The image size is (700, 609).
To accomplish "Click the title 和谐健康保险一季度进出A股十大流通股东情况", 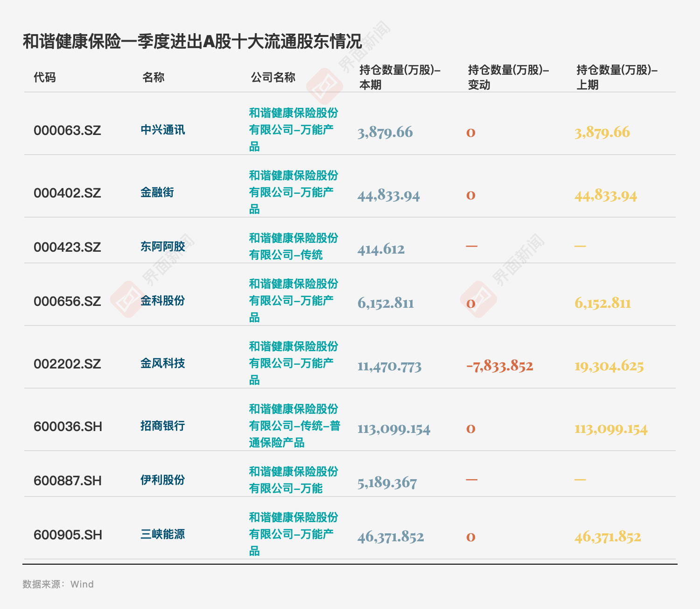I will 192,42.
